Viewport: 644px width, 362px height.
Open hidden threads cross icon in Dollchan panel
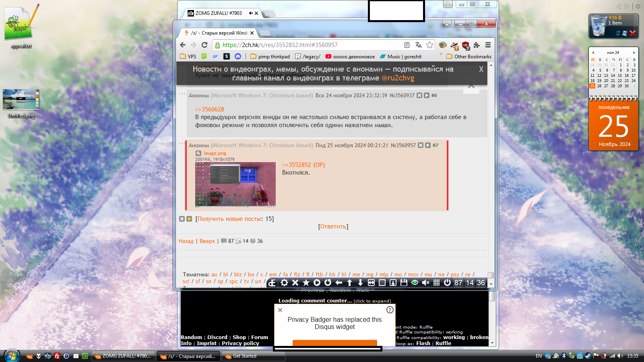coord(295,283)
